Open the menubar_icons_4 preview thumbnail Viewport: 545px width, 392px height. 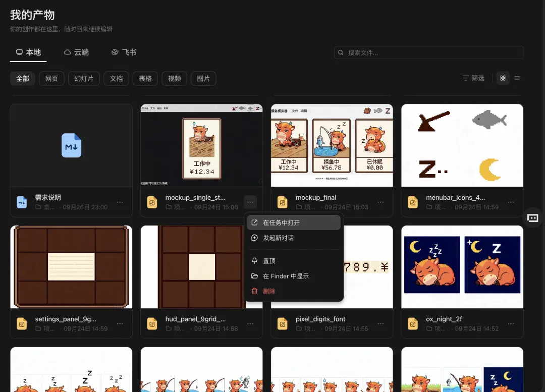(x=462, y=145)
